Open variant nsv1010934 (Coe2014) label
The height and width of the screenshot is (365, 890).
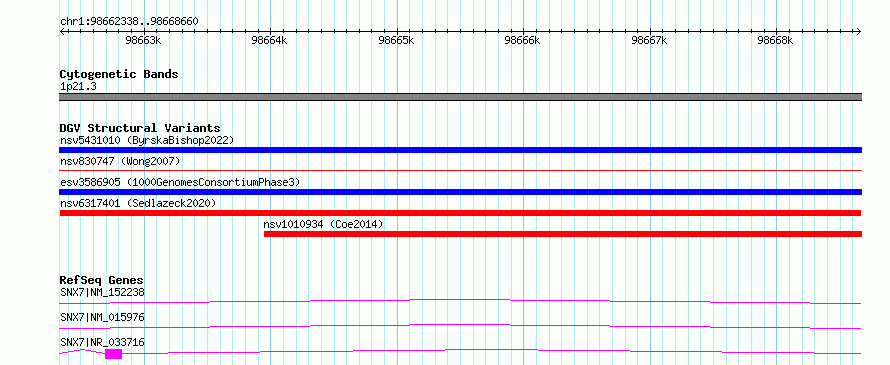coord(324,224)
